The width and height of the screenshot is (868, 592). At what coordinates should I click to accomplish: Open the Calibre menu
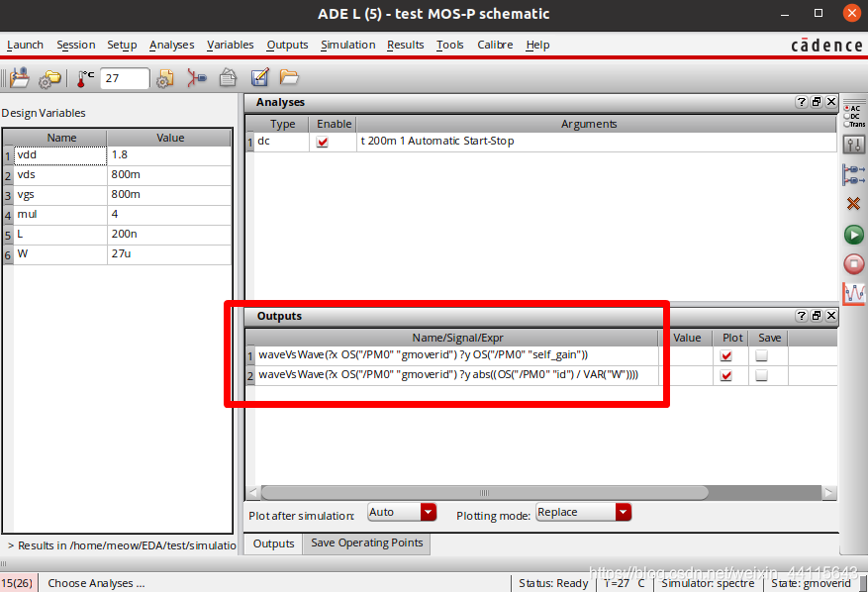(495, 45)
